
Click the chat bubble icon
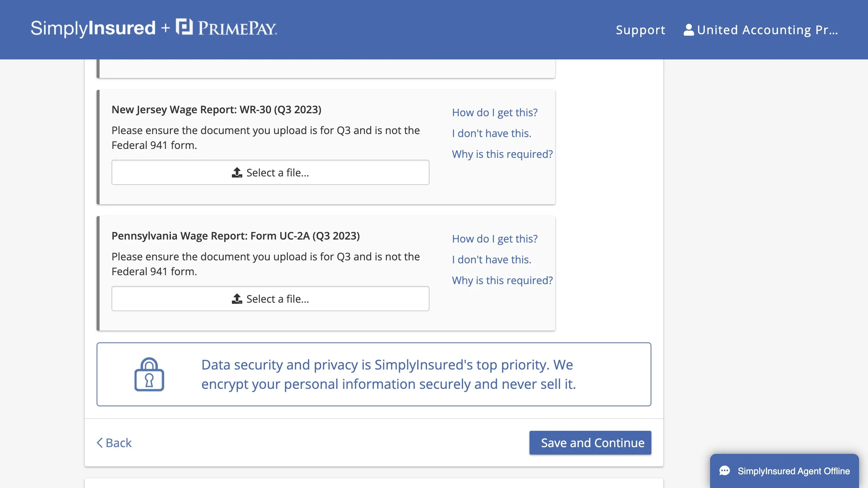725,471
